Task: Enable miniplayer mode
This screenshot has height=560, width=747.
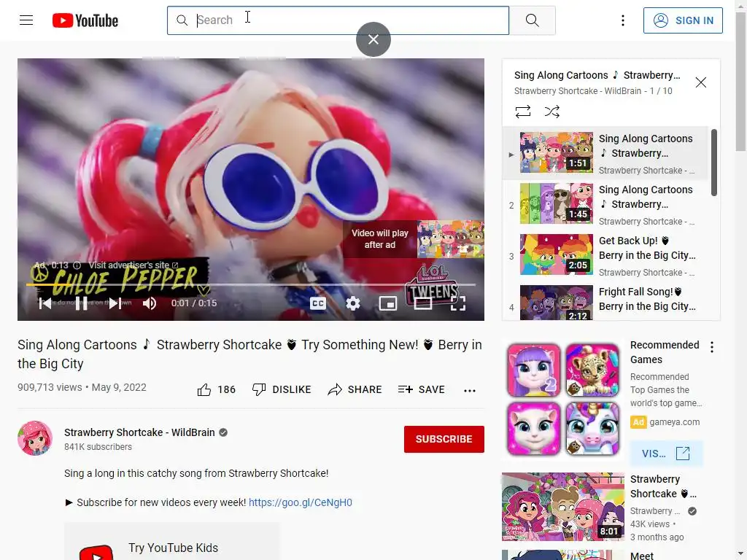Action: (x=388, y=303)
